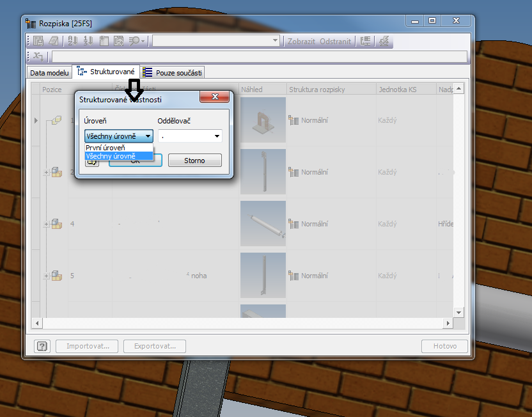This screenshot has width=532, height=417.
Task: Click the Normální structure icon in first row
Action: [293, 120]
